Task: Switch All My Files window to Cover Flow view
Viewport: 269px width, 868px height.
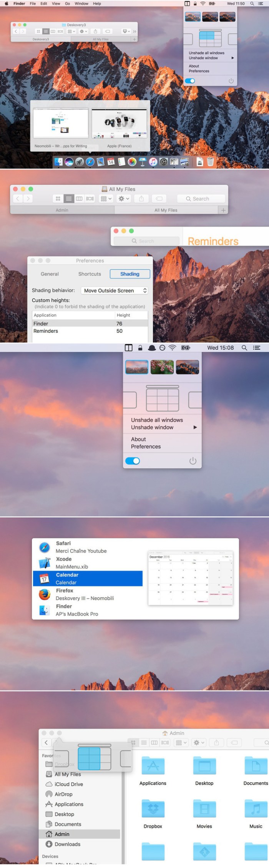Action: [90, 199]
